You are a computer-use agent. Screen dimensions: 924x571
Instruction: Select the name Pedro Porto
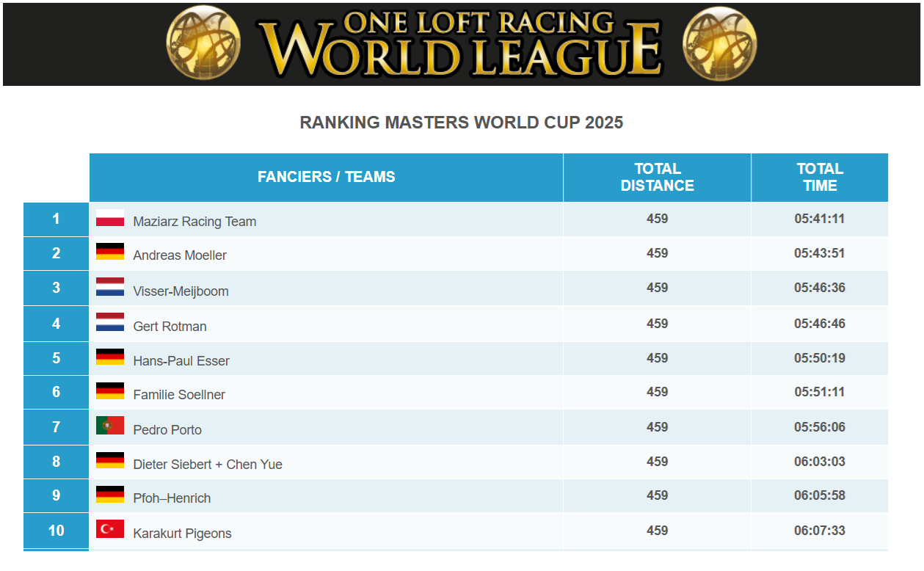[x=167, y=430]
